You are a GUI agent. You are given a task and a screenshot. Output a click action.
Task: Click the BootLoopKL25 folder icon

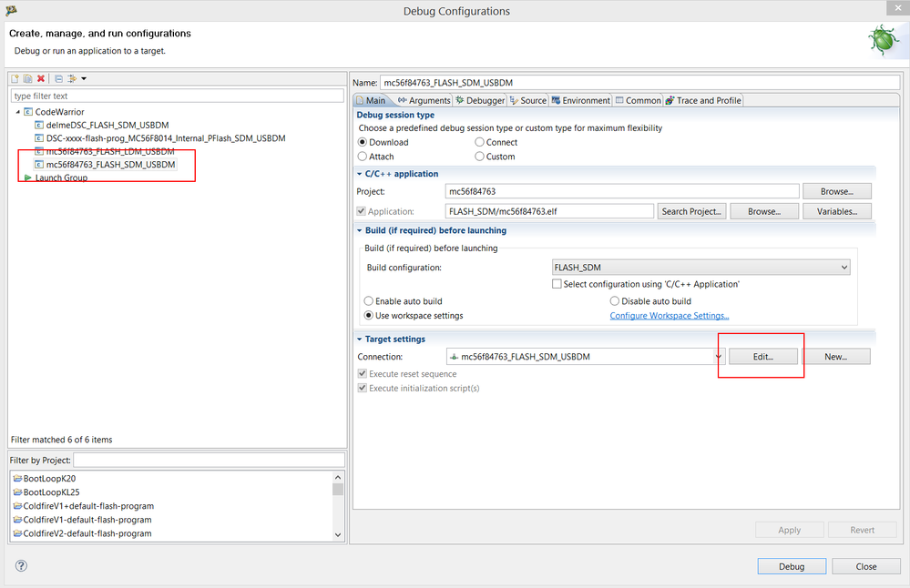pyautogui.click(x=17, y=492)
